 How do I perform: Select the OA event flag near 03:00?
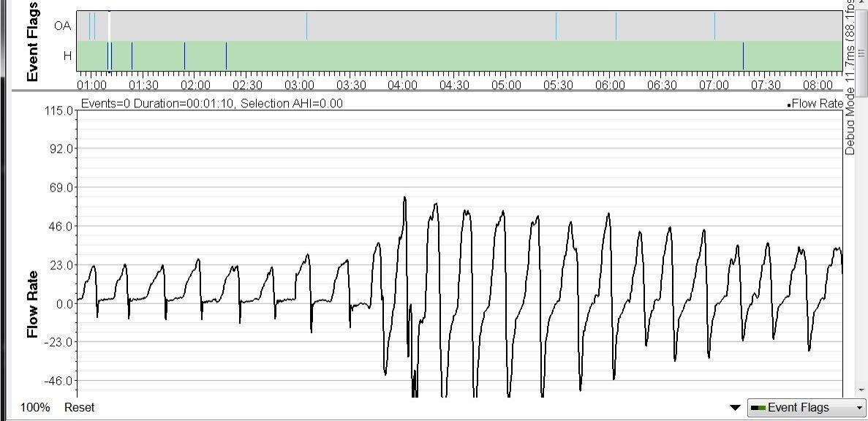pos(306,26)
